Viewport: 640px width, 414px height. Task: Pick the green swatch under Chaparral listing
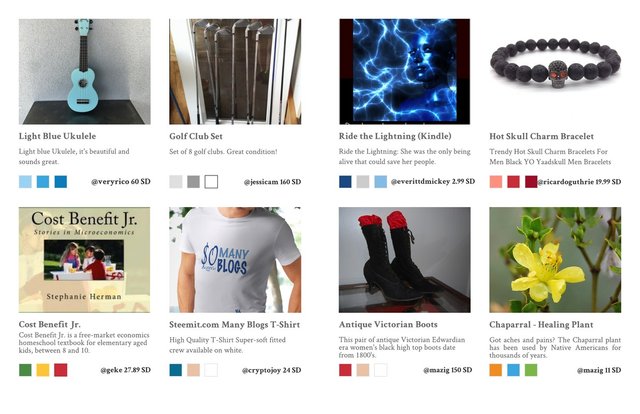(x=531, y=370)
